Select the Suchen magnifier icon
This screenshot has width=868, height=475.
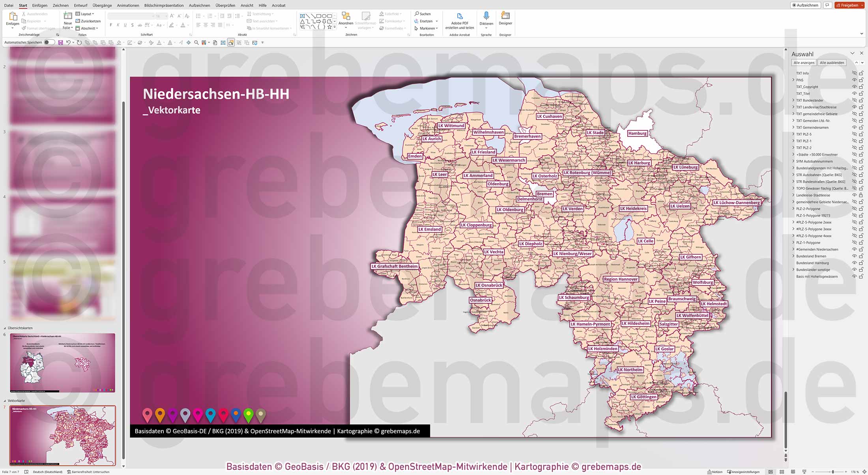[416, 13]
